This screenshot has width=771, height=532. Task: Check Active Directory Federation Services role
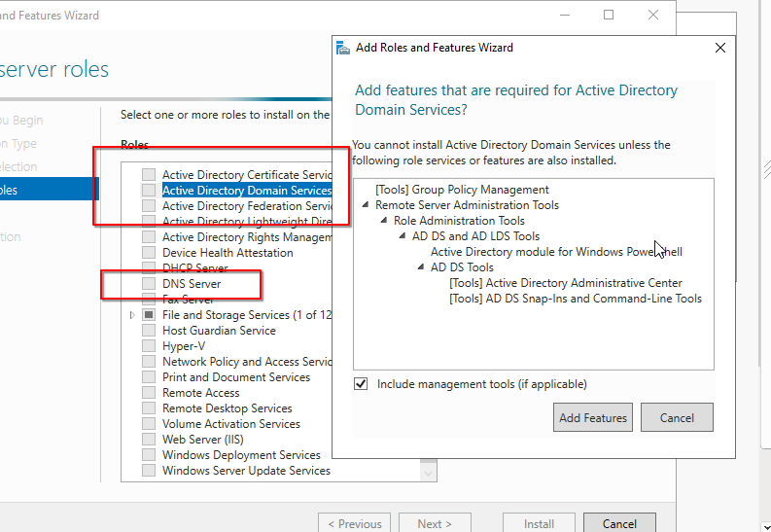[x=149, y=205]
